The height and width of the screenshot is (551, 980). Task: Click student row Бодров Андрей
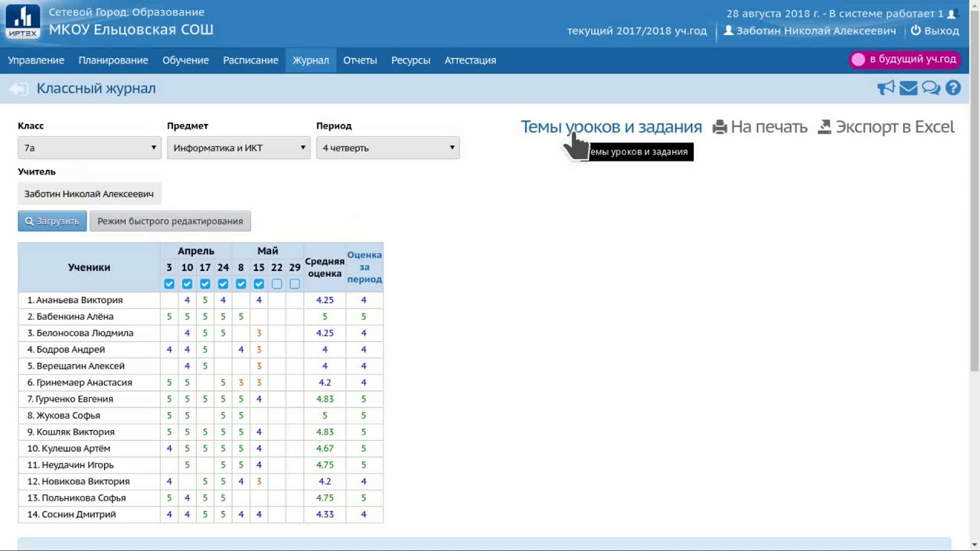(x=201, y=350)
